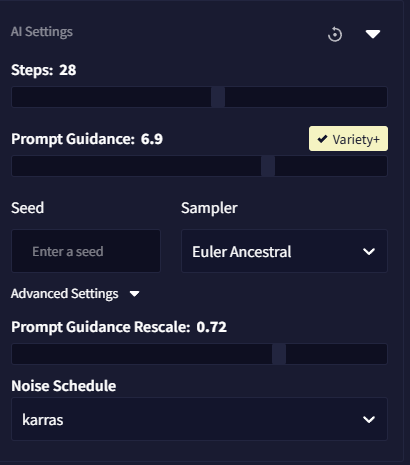
Task: Toggle the Variety+ option off
Action: click(x=348, y=139)
